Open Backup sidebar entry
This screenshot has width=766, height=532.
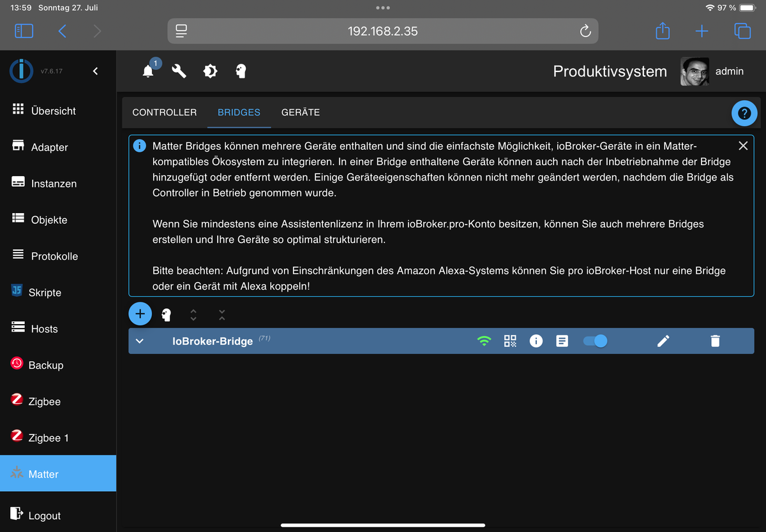(x=58, y=365)
